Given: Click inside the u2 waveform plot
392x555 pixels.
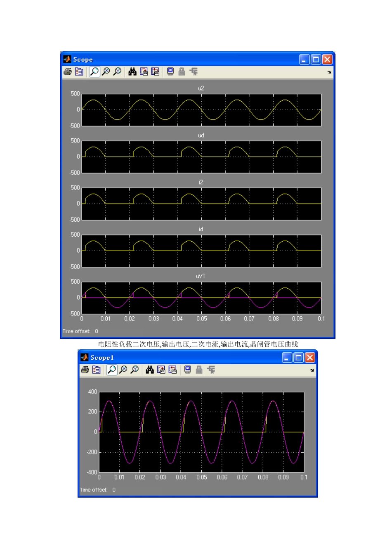Looking at the screenshot, I should (201, 110).
